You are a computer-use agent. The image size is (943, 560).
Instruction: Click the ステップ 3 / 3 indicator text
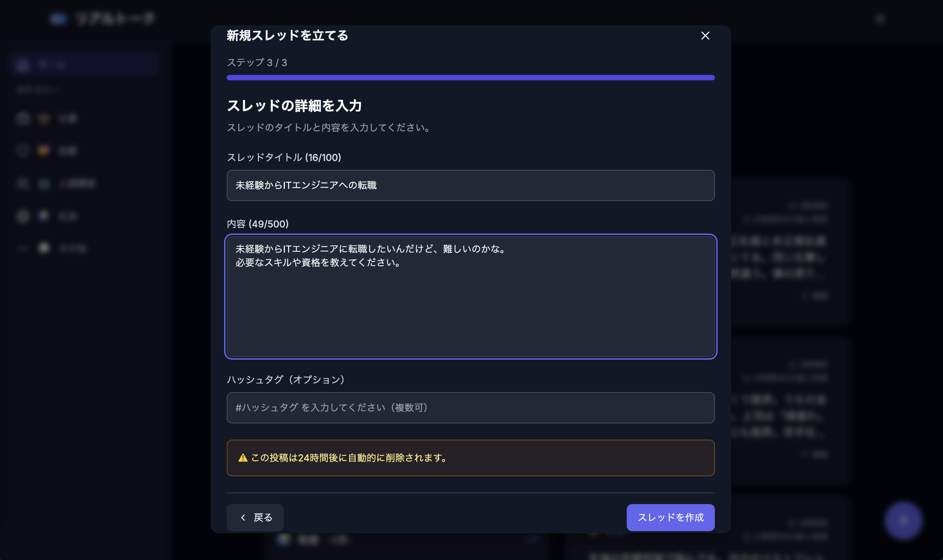pos(257,63)
